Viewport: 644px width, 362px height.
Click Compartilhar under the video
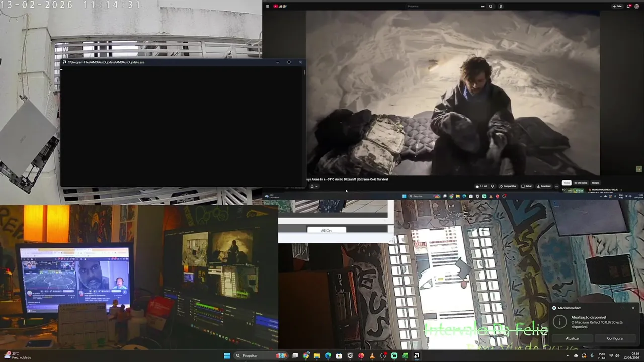click(508, 186)
